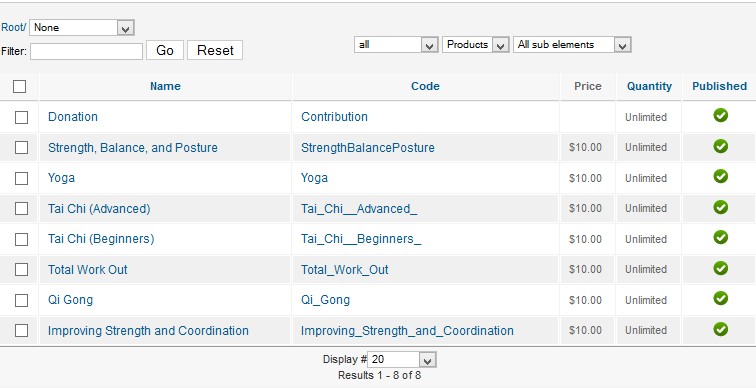The width and height of the screenshot is (756, 388).
Task: Toggle published icon for Improving Strength and Coordination
Action: click(720, 329)
